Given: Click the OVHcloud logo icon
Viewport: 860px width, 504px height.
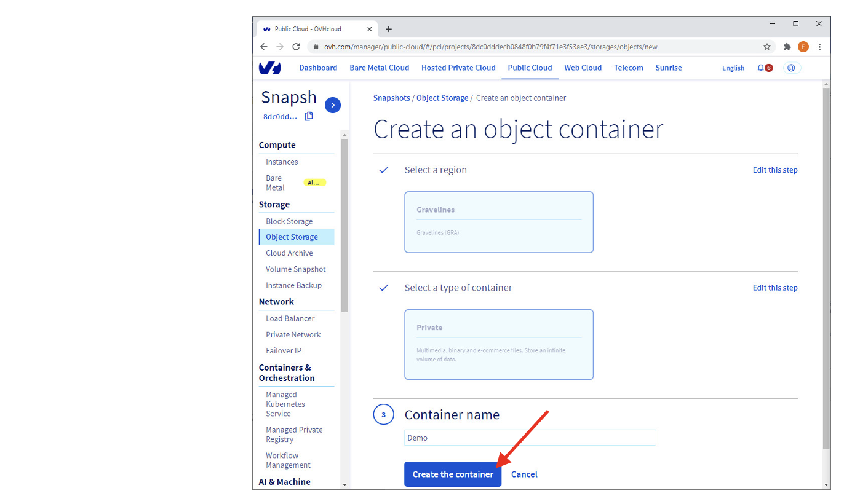Looking at the screenshot, I should (x=269, y=68).
